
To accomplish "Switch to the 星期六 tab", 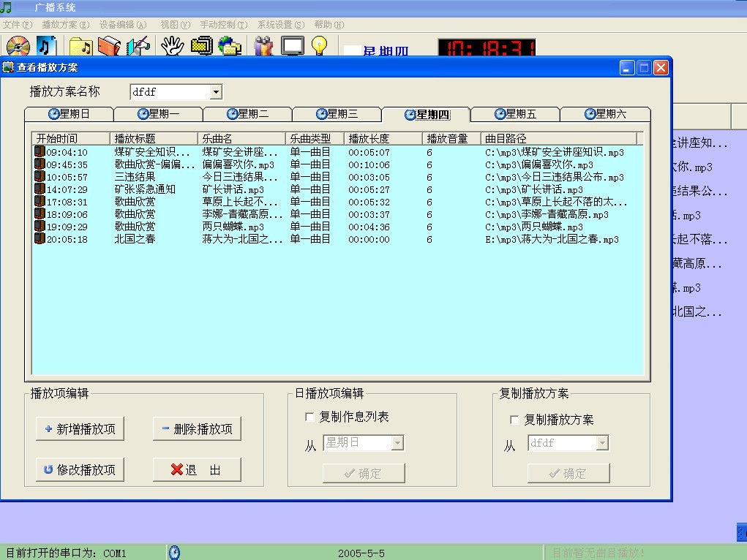I will pyautogui.click(x=605, y=114).
